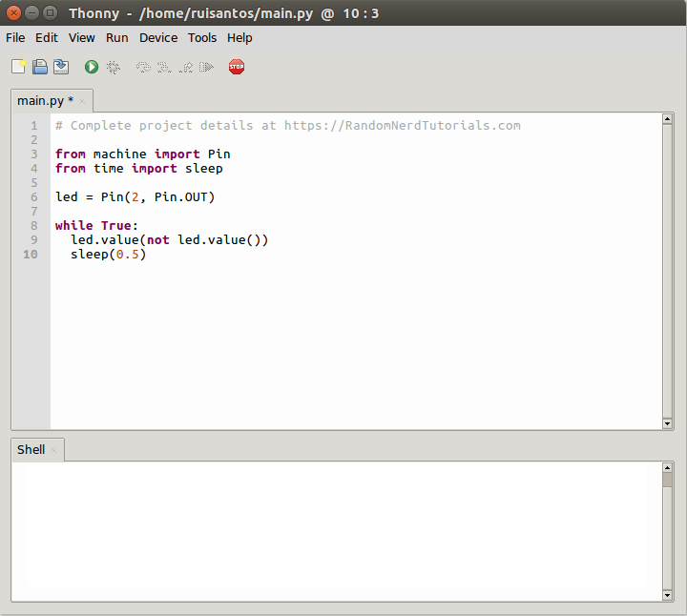687x616 pixels.
Task: Click the Resume execution icon
Action: 206,67
